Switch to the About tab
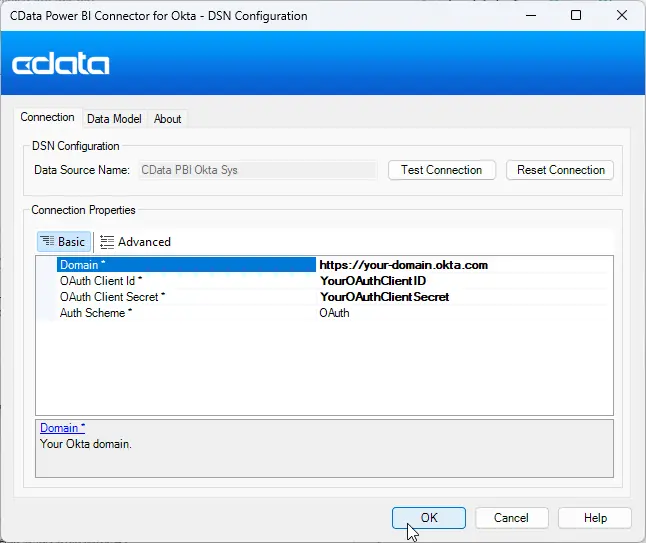The width and height of the screenshot is (646, 543). click(x=167, y=119)
